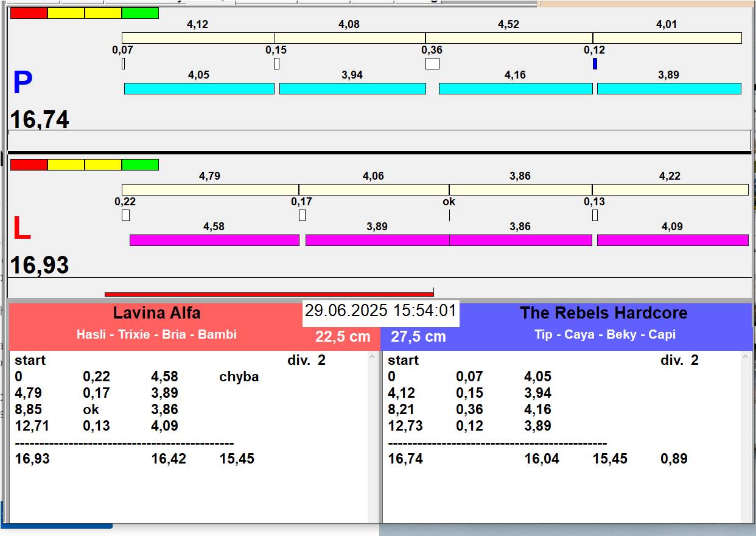This screenshot has width=756, height=536.
Task: Click the 0,22 start marker in lane L
Action: pyautogui.click(x=125, y=215)
